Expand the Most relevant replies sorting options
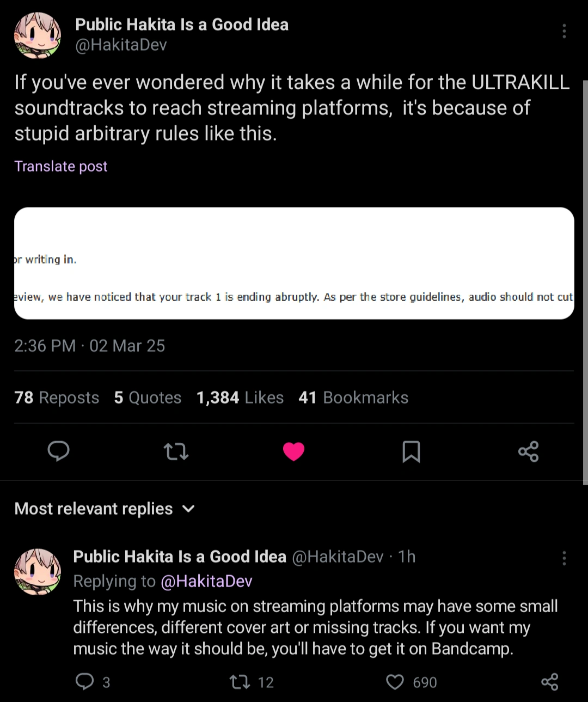 [188, 509]
